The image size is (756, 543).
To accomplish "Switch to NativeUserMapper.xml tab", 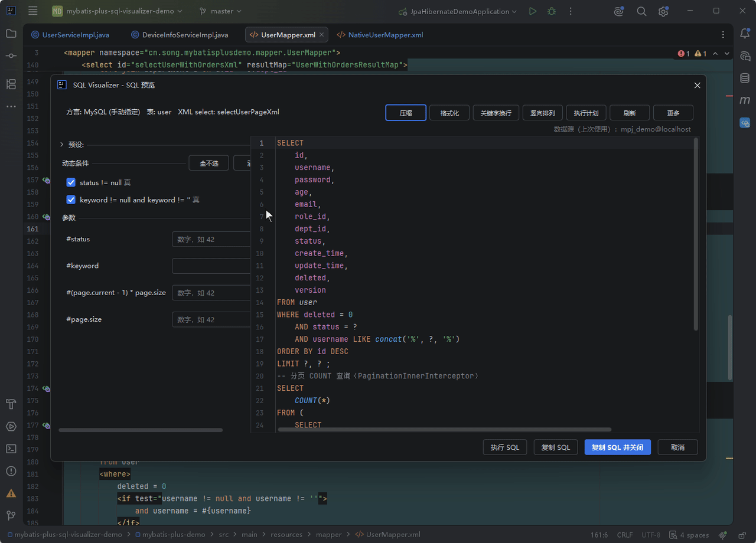I will [x=380, y=35].
